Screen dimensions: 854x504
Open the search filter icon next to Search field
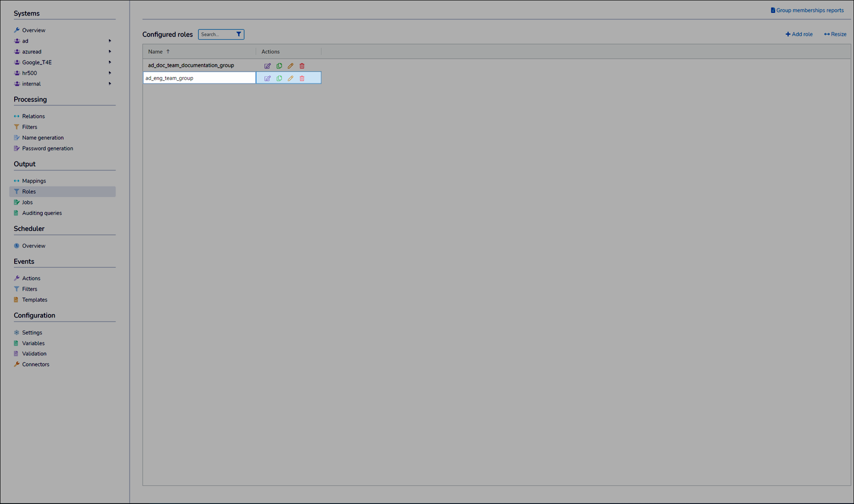pos(239,34)
